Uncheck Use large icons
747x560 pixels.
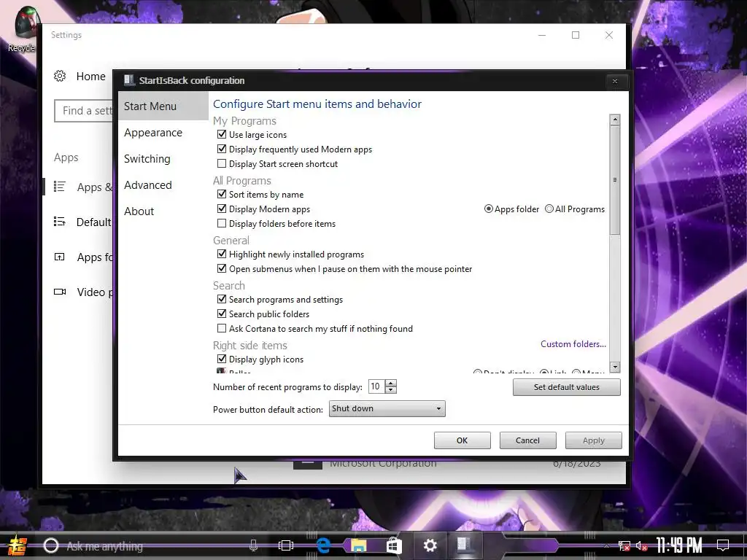tap(222, 135)
